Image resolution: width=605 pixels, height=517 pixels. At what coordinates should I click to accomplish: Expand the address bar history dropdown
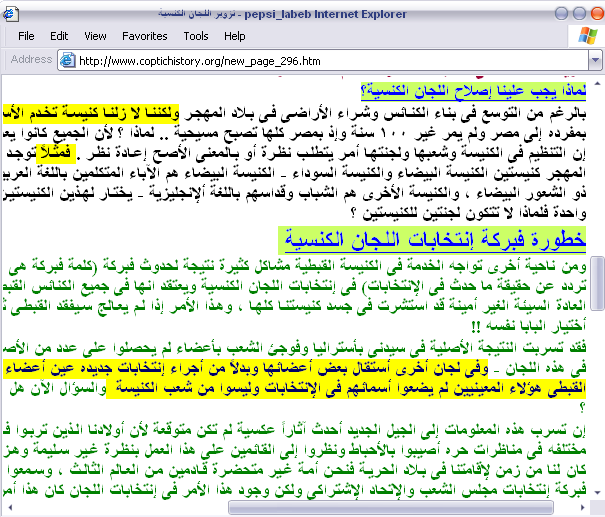click(596, 60)
